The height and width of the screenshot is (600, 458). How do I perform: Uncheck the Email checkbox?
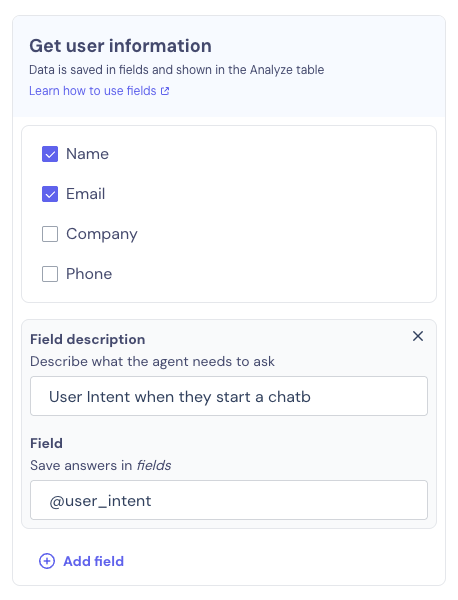tap(50, 194)
